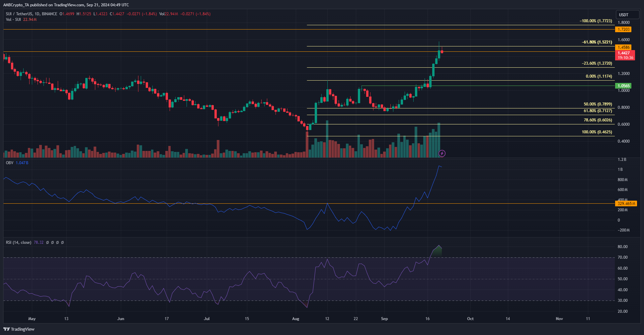Click the 100.00% (0.4625) Fibonacci label
Screen dimensions: 644x335
597,132
